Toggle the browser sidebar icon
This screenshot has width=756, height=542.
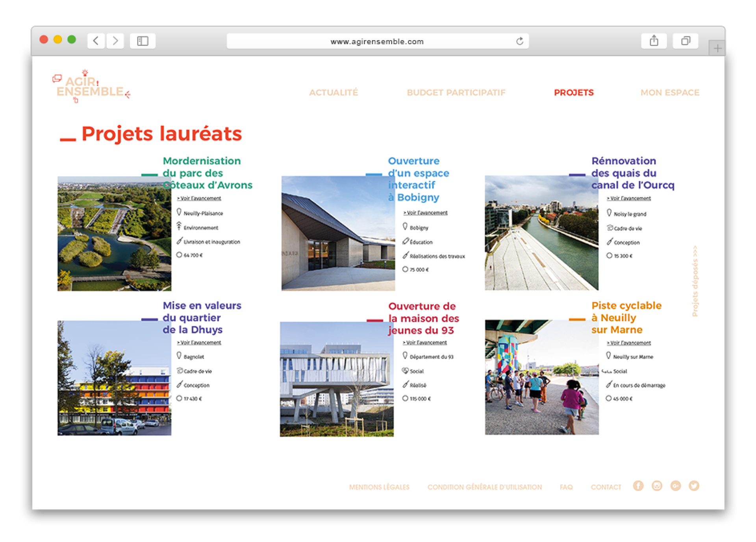(x=143, y=41)
